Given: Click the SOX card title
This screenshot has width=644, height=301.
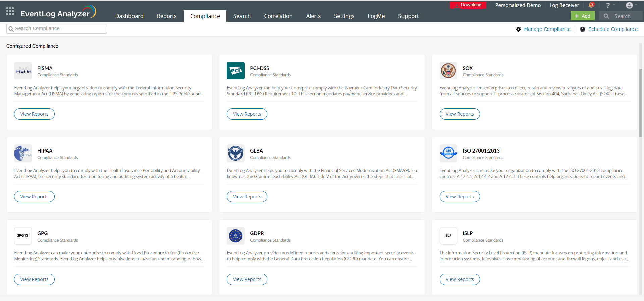Looking at the screenshot, I should pos(468,68).
